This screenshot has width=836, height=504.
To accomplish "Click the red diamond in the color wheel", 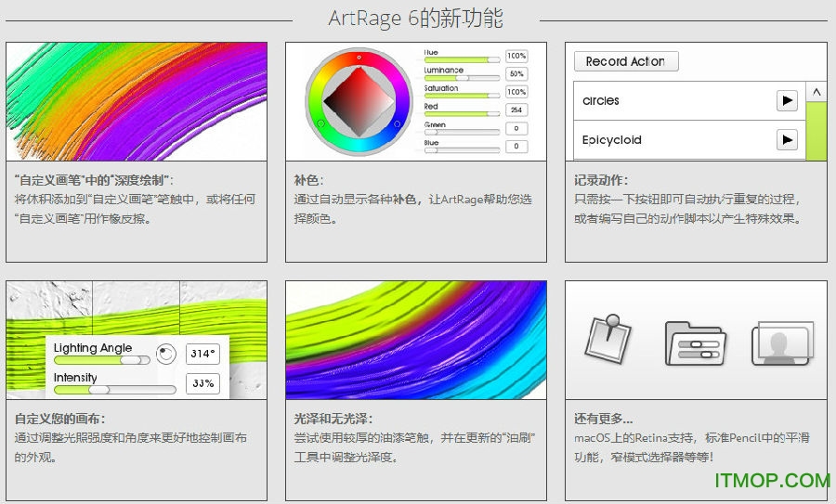I will click(359, 102).
